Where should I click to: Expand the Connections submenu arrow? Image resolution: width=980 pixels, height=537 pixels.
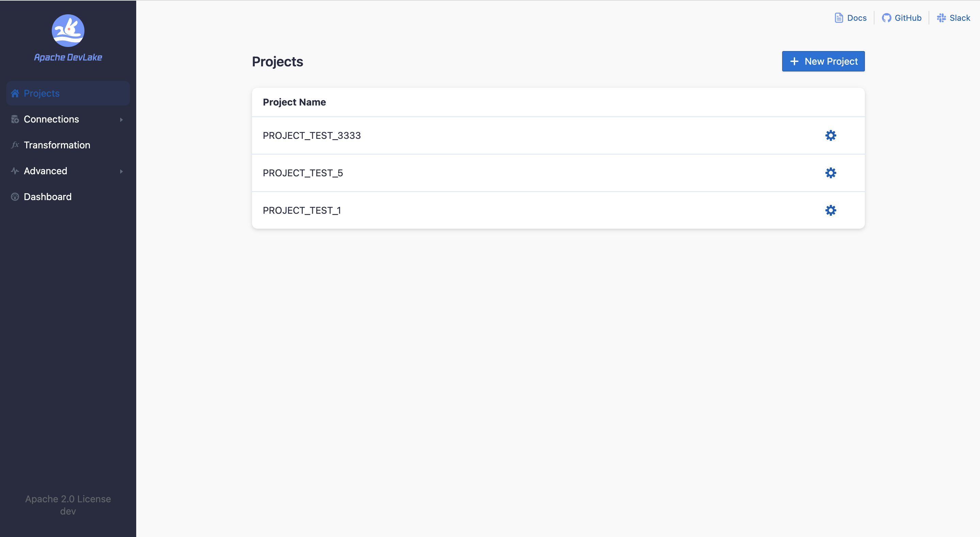(x=121, y=119)
